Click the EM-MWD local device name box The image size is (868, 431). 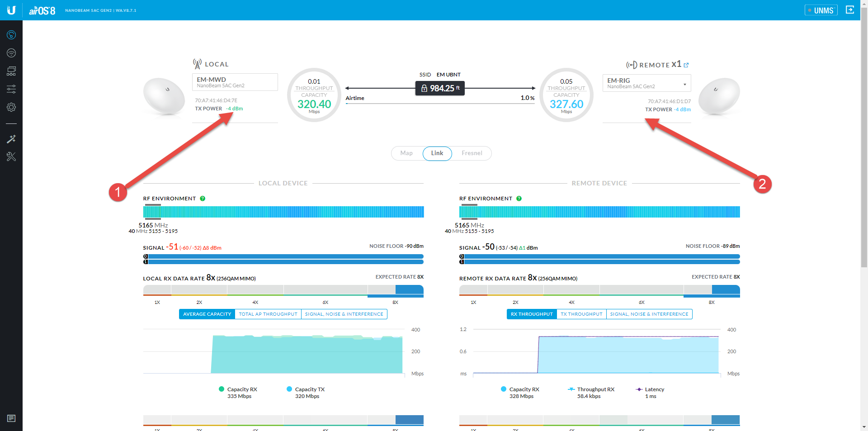pyautogui.click(x=235, y=82)
